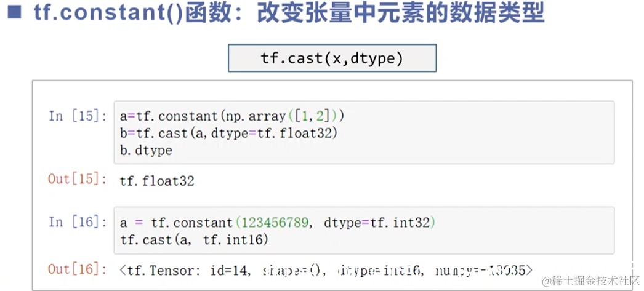Click the line b=tf.cast(a,dtype=tf.float32)

click(x=228, y=134)
